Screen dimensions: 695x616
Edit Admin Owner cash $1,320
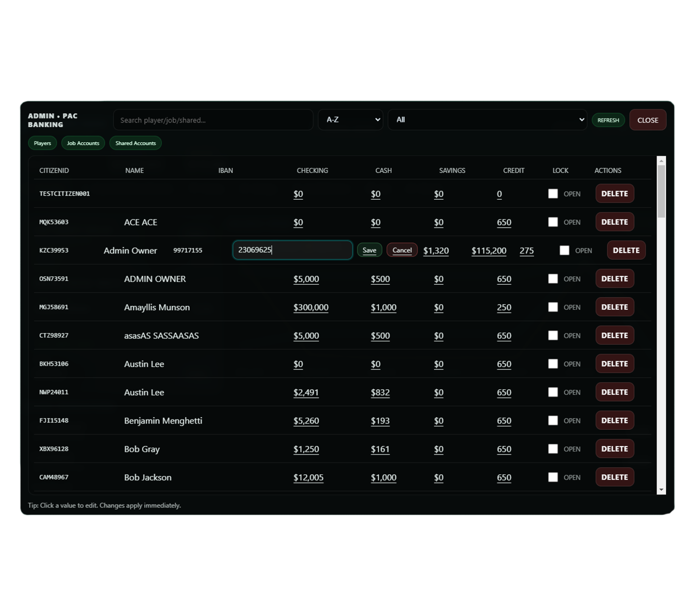pos(436,251)
